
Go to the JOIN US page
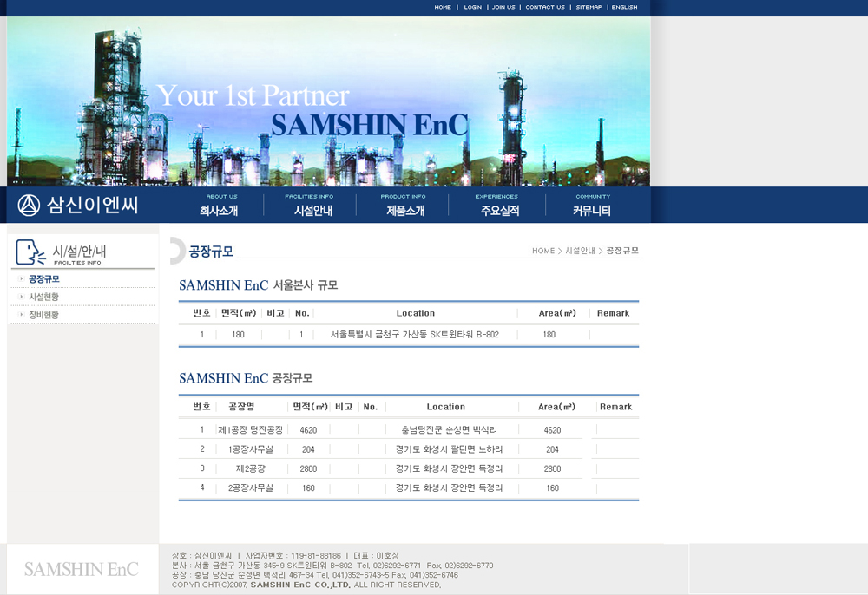pos(503,7)
